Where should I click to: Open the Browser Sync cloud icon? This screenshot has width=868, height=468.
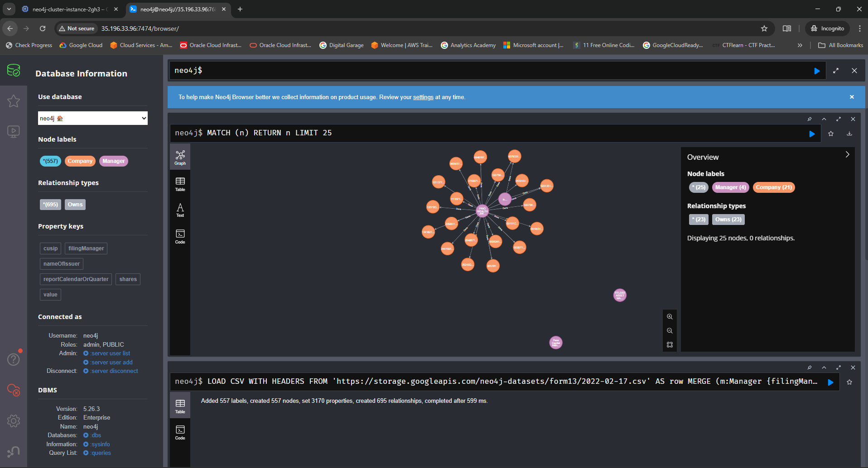point(14,390)
